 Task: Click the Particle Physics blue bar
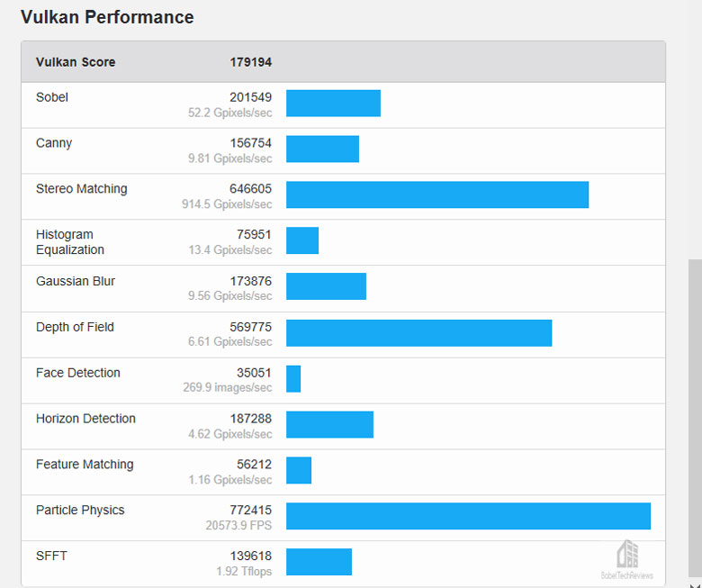(468, 516)
